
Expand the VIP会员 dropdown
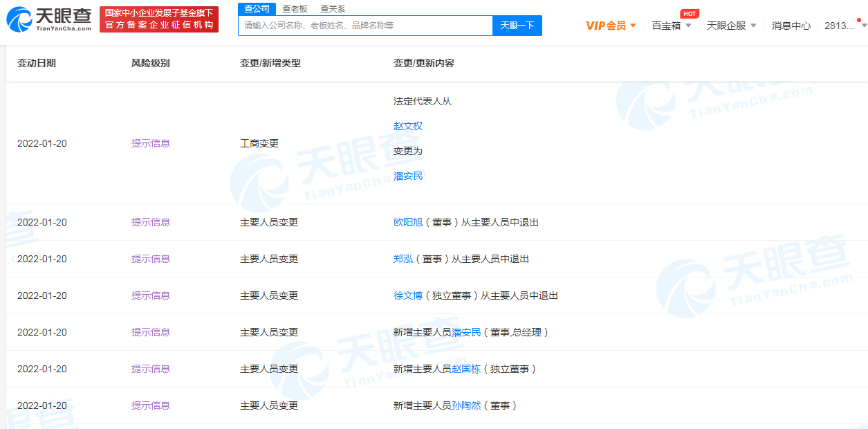click(611, 26)
